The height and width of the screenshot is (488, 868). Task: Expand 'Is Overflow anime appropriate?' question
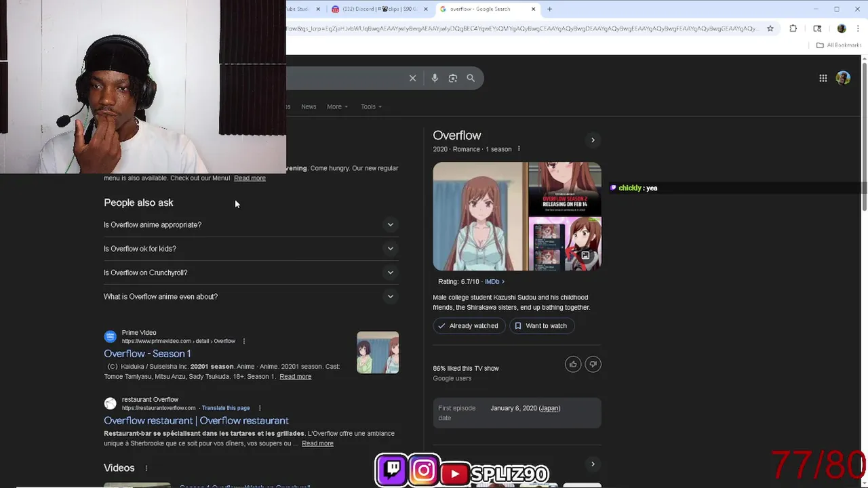(x=251, y=224)
